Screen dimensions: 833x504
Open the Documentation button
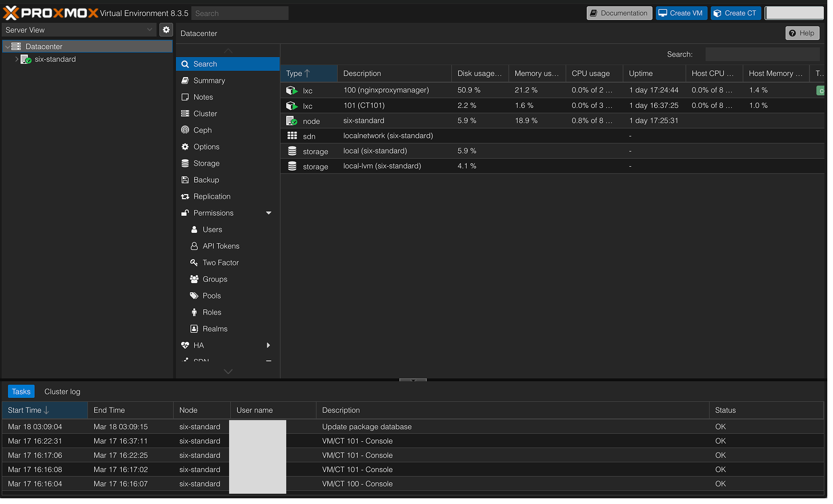(619, 13)
